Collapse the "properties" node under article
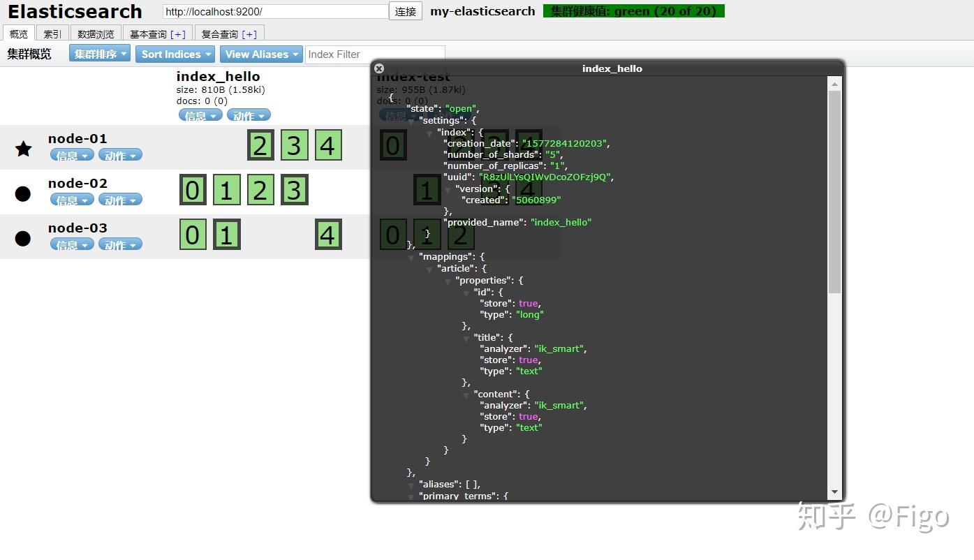This screenshot has width=974, height=560. pyautogui.click(x=448, y=281)
